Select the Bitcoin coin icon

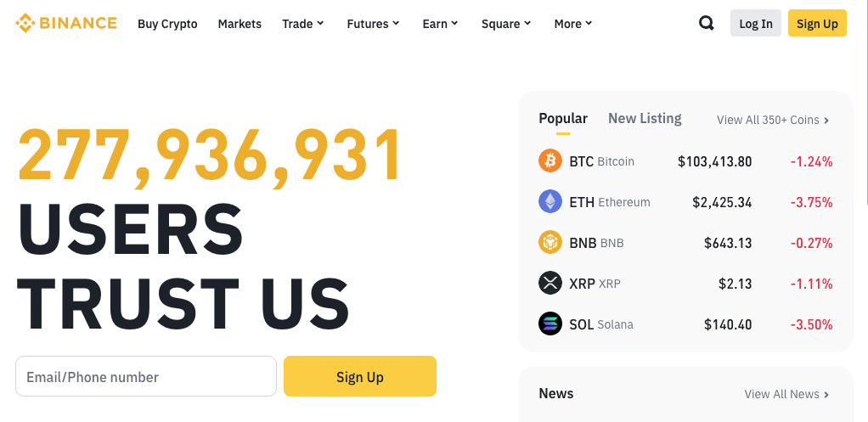(550, 161)
